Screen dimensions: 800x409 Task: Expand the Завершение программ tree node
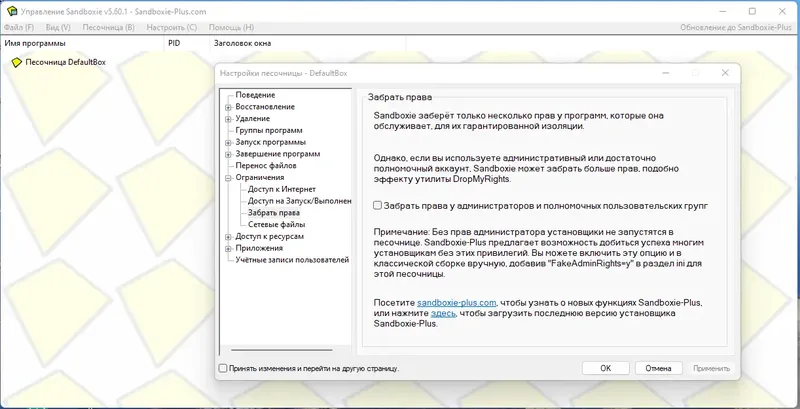click(228, 154)
